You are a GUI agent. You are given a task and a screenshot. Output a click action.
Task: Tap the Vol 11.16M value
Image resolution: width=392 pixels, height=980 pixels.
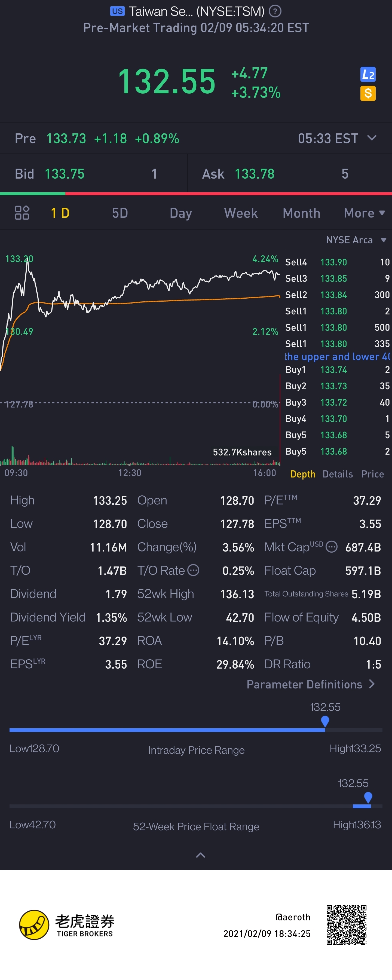point(108,547)
